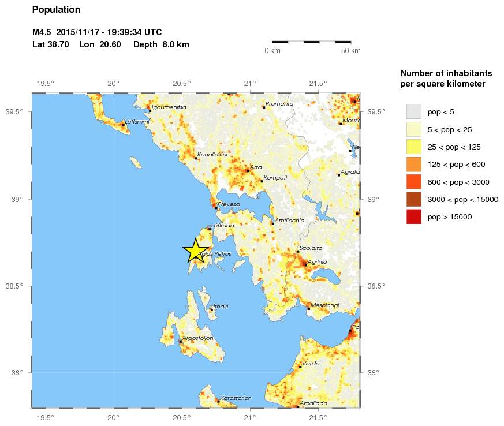Click the Lefkimmi town marker
Screen dimensions: 504x426
(124, 125)
